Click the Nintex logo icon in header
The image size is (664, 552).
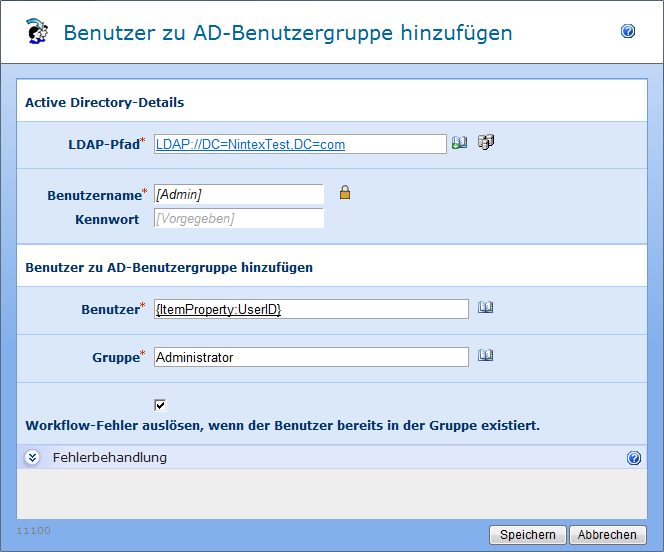click(37, 32)
